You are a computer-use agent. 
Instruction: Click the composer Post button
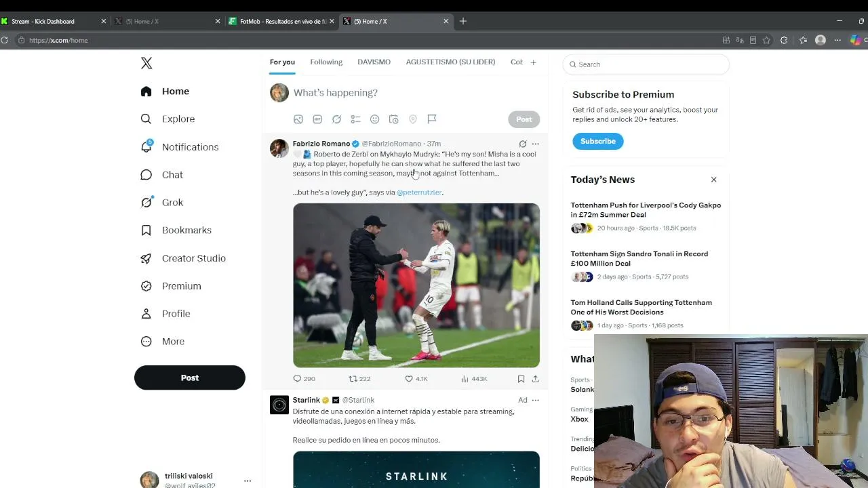tap(524, 119)
